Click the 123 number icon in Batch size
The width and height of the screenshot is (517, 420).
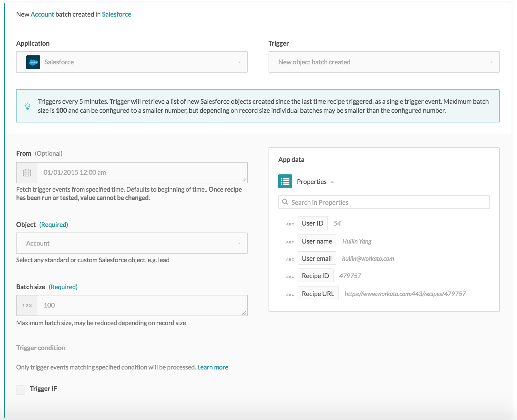pos(27,305)
